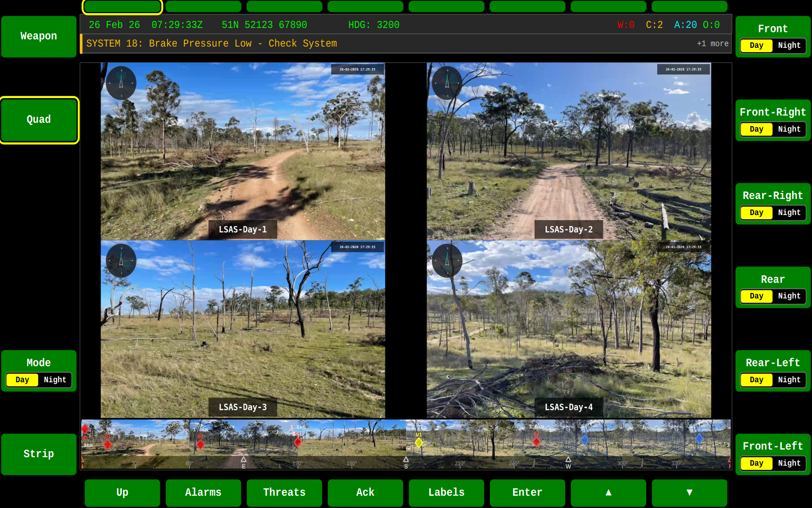Select the yellow U1 diamond marker
The image size is (812, 508).
point(419,442)
